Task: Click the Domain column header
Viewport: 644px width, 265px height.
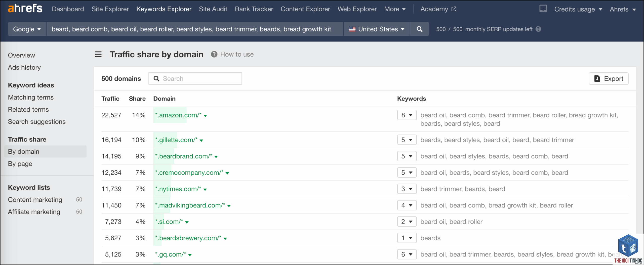Action: (165, 99)
